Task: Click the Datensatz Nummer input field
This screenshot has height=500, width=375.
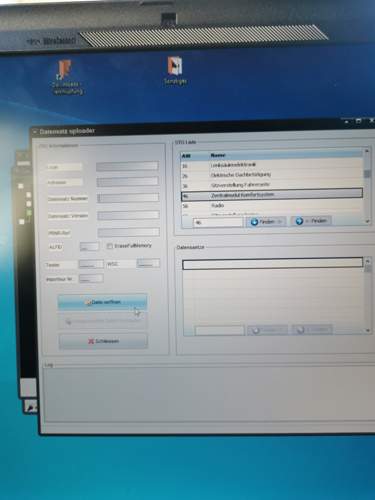Action: point(128,198)
